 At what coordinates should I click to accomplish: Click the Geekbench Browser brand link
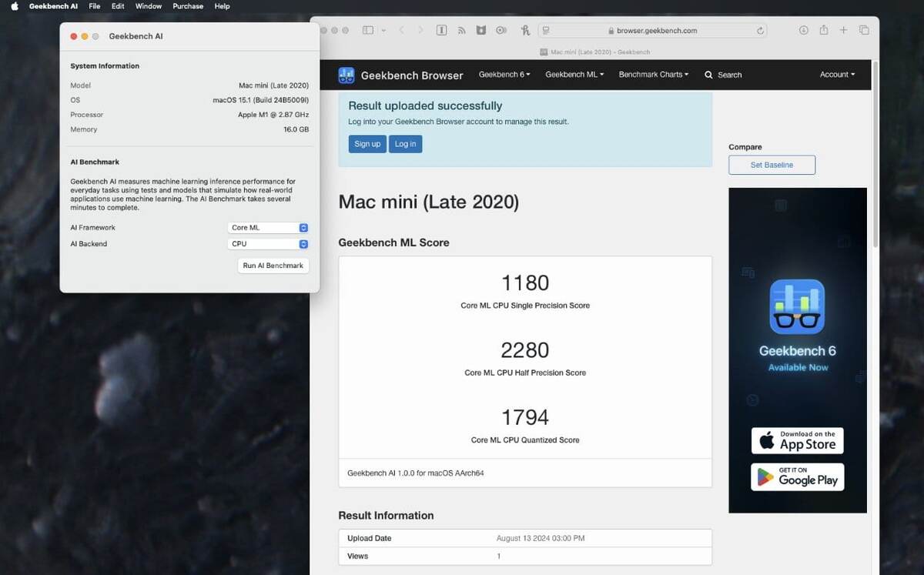click(x=412, y=75)
